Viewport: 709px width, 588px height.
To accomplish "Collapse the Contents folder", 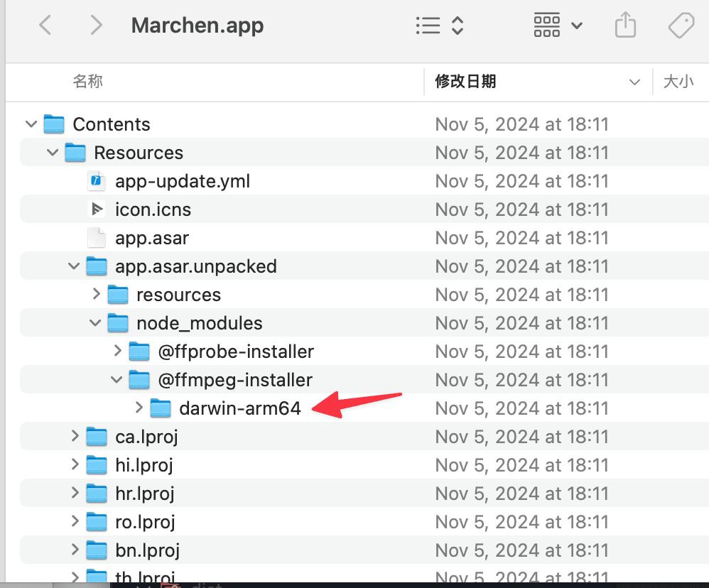I will (31, 124).
